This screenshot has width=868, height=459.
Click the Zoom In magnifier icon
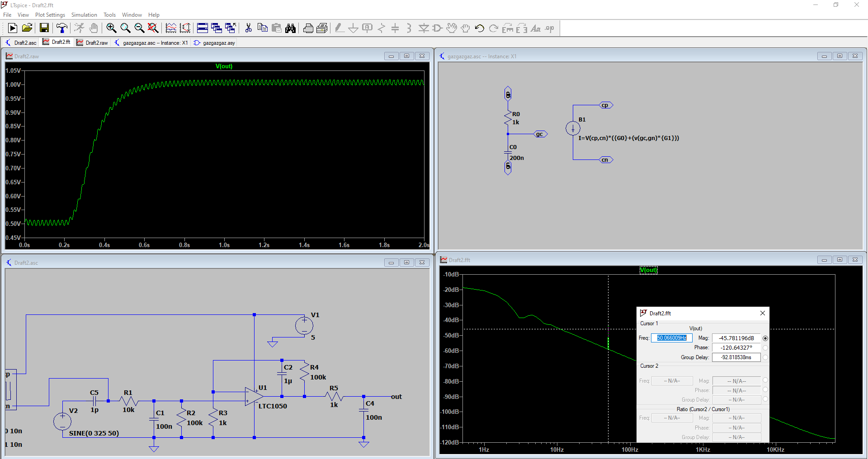[x=111, y=28]
